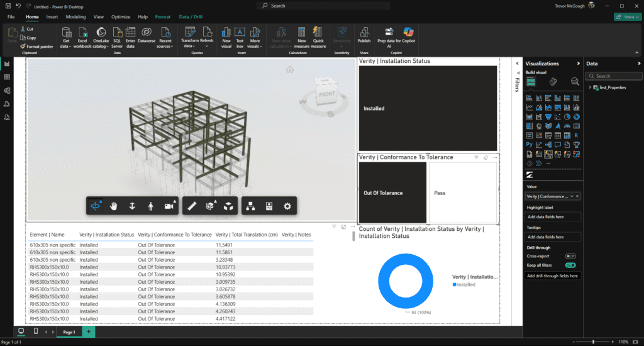
Task: Expand the Test_Properties table
Action: [590, 87]
